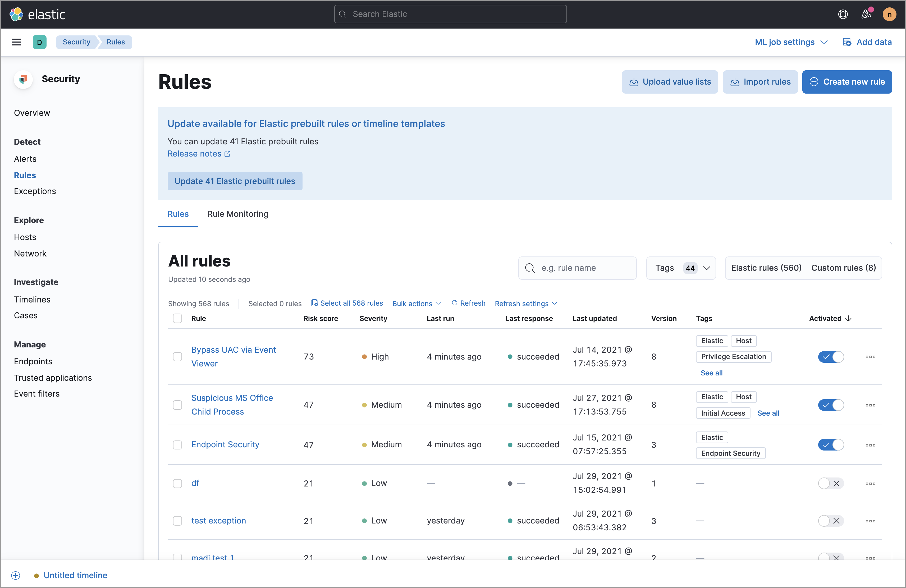Click the user avatar in top right
This screenshot has width=906, height=588.
(890, 14)
